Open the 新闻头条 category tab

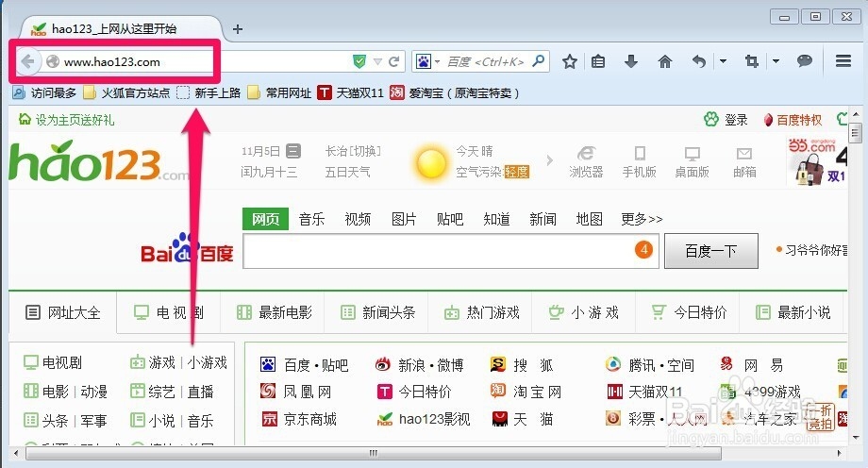click(x=378, y=313)
